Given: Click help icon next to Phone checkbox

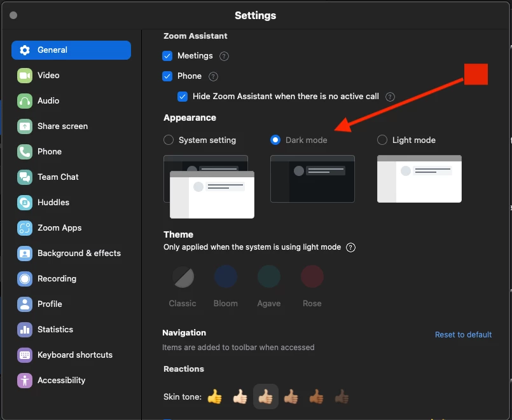Looking at the screenshot, I should point(213,77).
